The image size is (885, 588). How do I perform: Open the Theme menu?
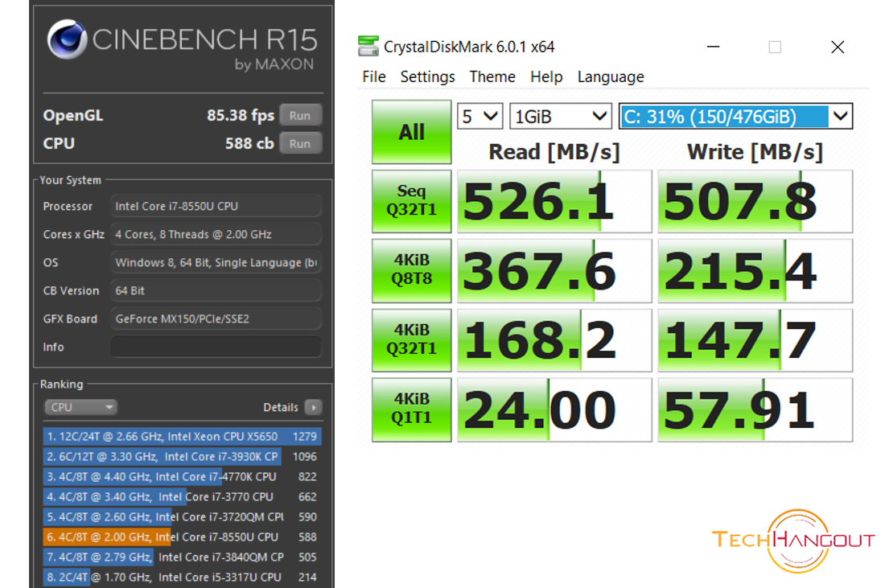(492, 76)
